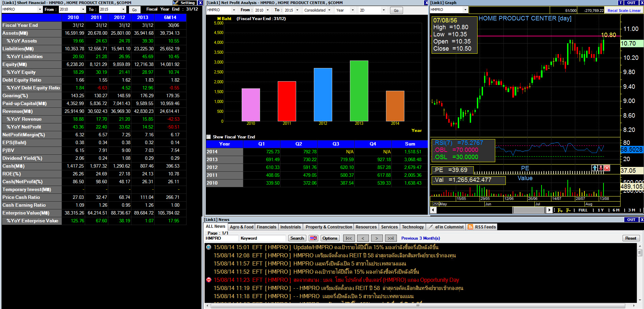Viewport: 644px width, 309px height.
Task: Switch to Technology news tab
Action: pos(413,227)
